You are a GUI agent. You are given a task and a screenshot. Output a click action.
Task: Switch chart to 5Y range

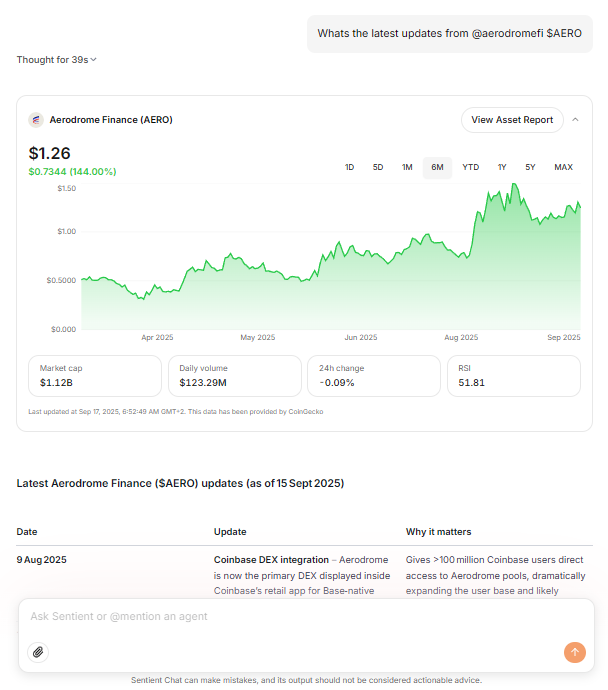coord(530,167)
